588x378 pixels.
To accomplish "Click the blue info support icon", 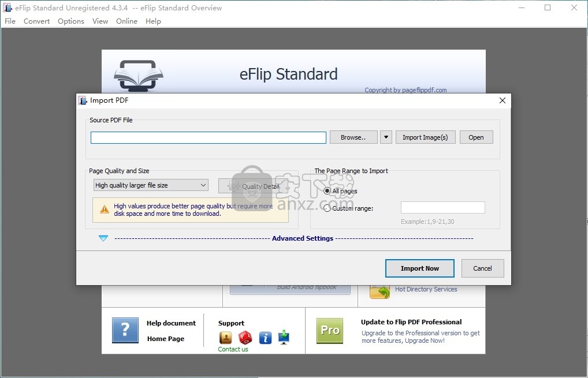I will (265, 338).
